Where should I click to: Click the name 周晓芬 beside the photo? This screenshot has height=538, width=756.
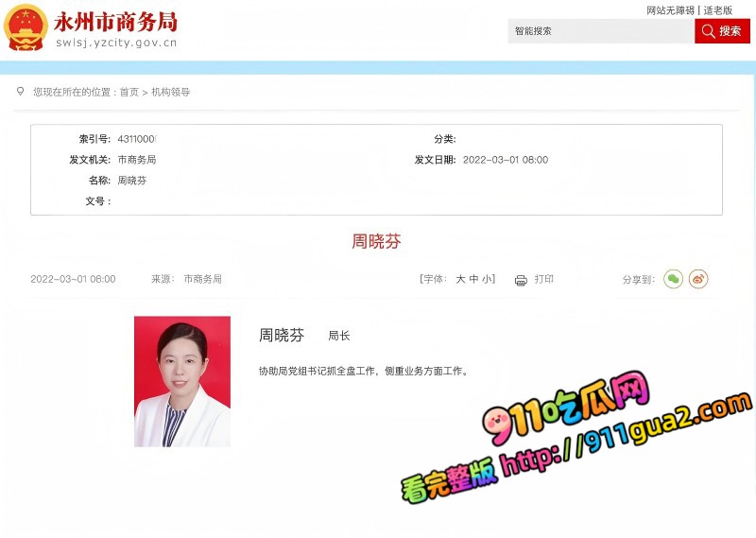(x=282, y=335)
